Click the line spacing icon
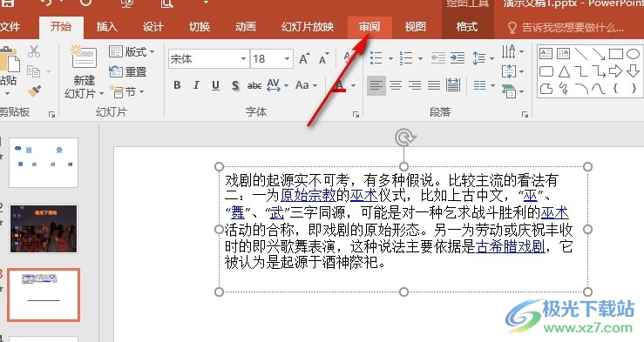This screenshot has height=342, width=644. tap(479, 58)
